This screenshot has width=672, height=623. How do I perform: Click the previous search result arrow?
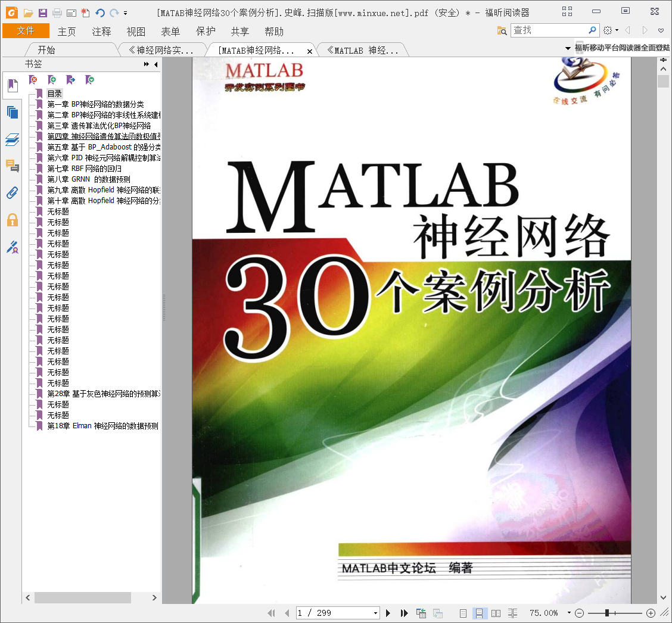pos(628,30)
